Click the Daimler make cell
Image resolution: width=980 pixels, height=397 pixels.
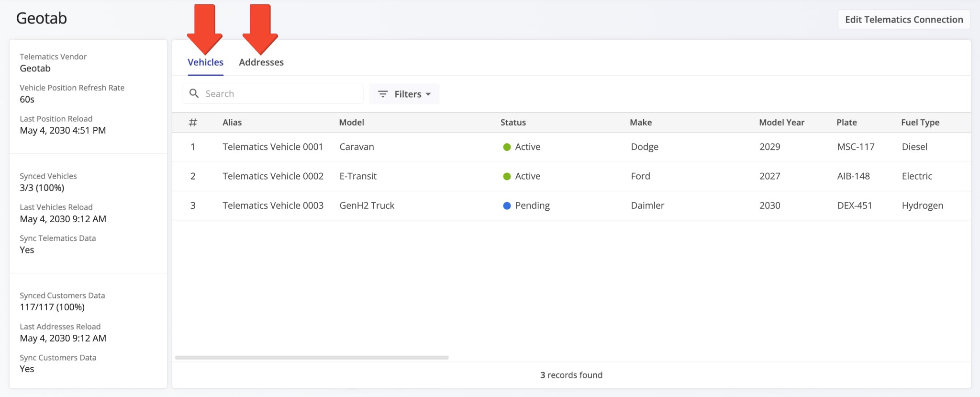pyautogui.click(x=647, y=205)
